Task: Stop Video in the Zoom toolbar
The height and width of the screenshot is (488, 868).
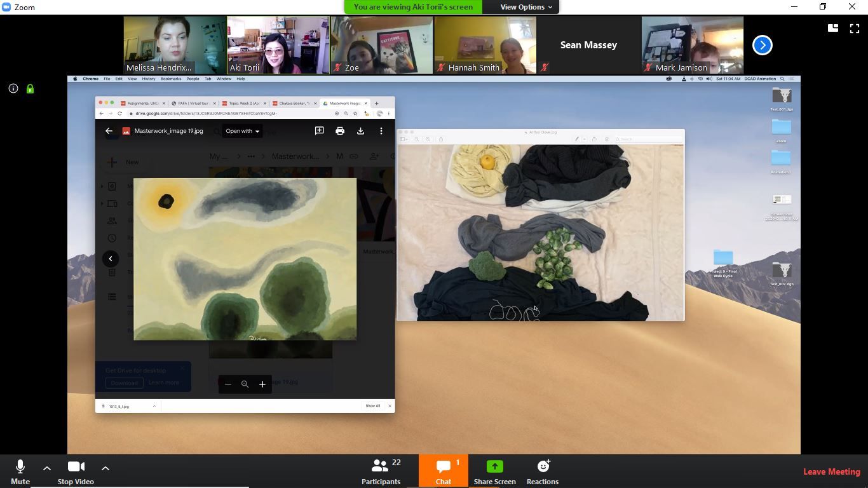Action: (76, 471)
